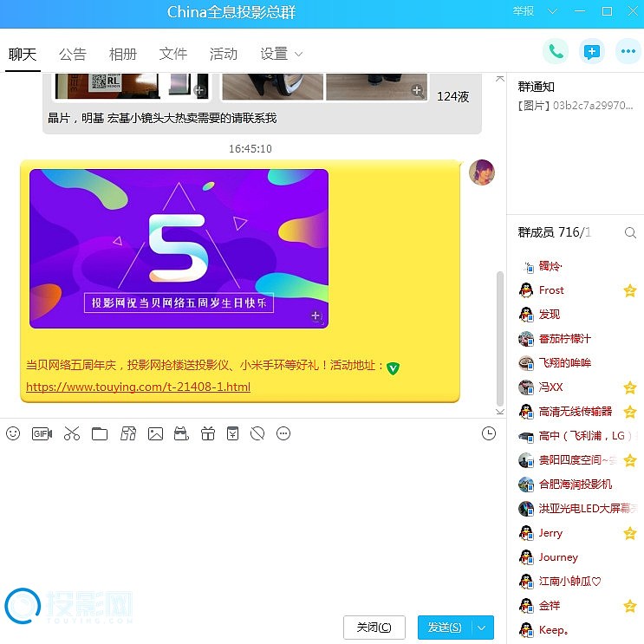Click the sender's avatar next to the yellow bubble
The image size is (644, 644).
(482, 172)
